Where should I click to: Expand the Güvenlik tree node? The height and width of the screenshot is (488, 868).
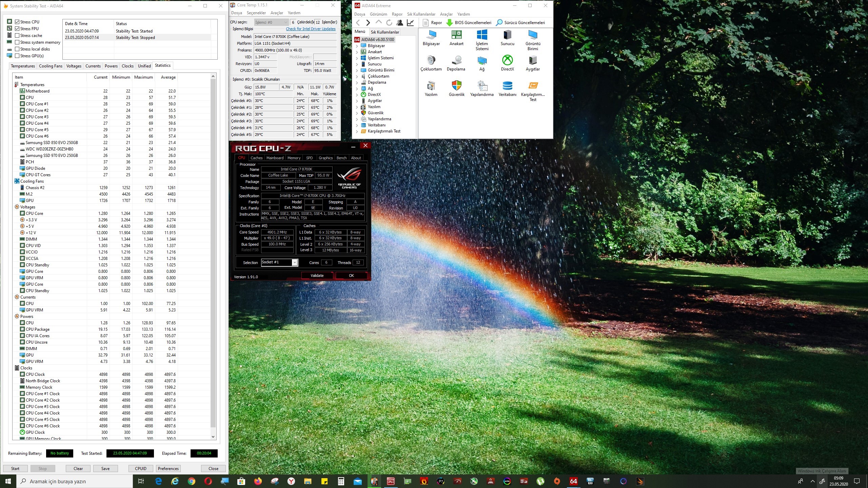[x=357, y=113]
